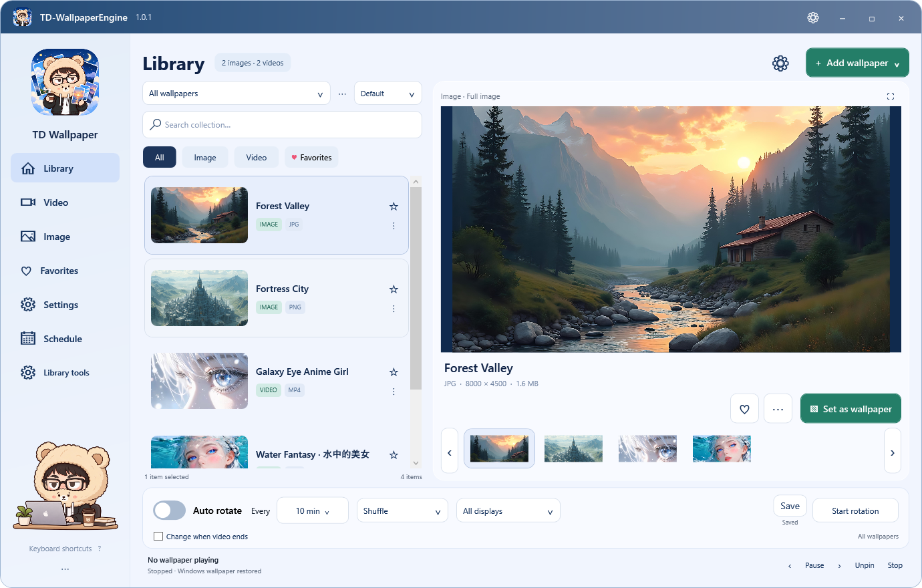Expand preview to fullscreen
Viewport: 922px width, 588px height.
(x=891, y=96)
